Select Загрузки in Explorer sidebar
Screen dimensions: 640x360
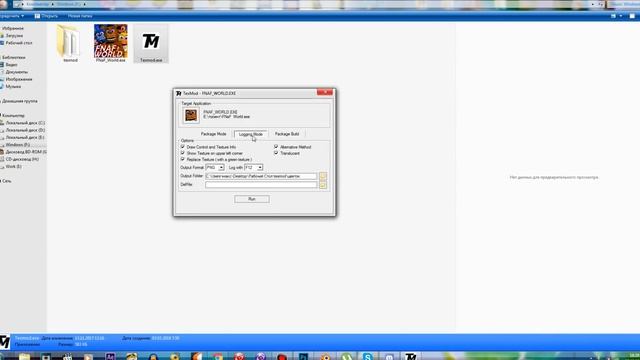[14, 36]
